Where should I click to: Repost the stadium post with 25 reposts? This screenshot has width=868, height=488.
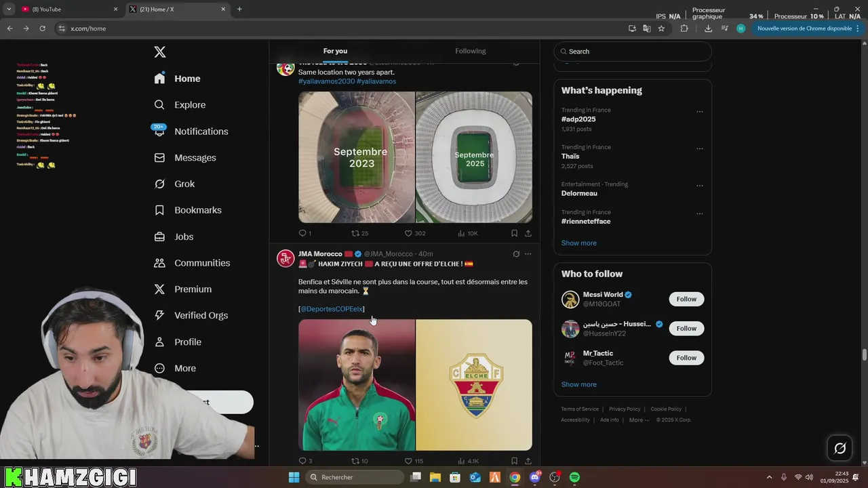tap(359, 233)
